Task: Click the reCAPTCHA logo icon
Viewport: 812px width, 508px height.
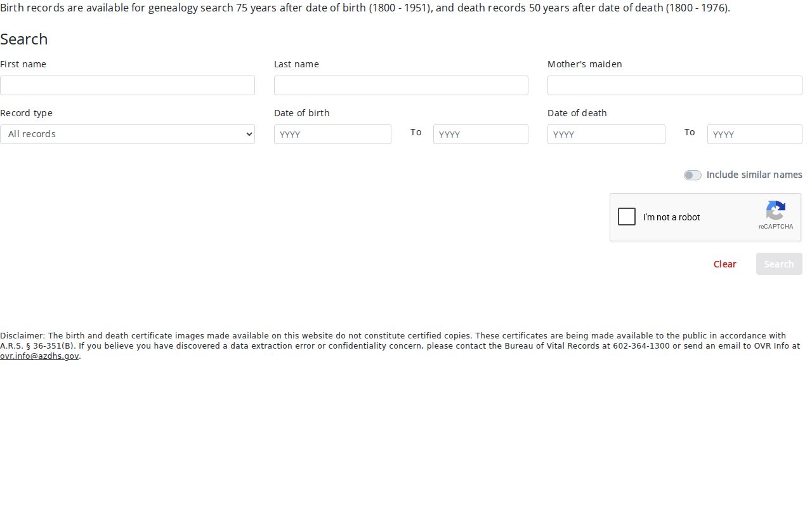Action: click(x=775, y=211)
